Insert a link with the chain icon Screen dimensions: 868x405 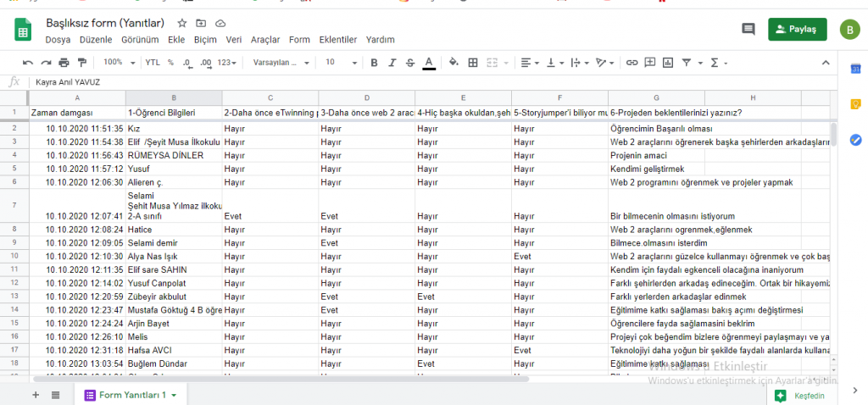pyautogui.click(x=632, y=63)
